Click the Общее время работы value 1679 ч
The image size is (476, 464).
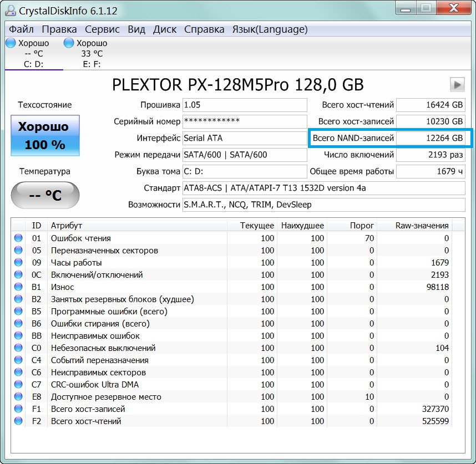pyautogui.click(x=431, y=172)
